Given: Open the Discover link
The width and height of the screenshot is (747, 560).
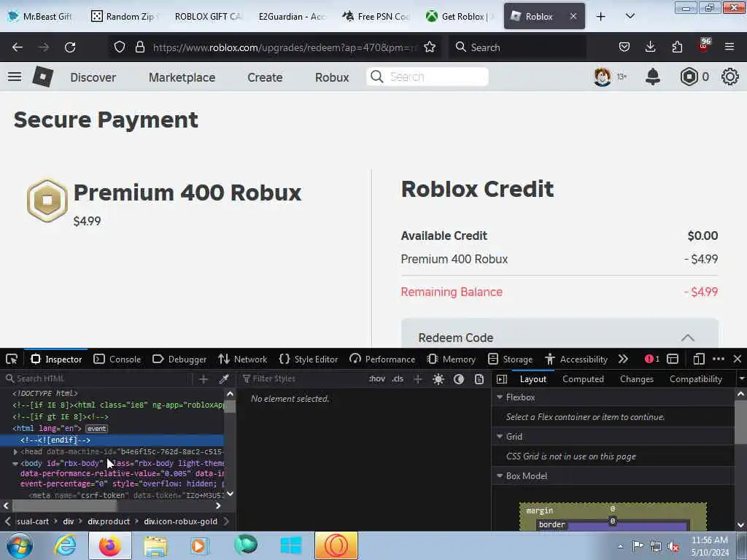Looking at the screenshot, I should click(x=93, y=77).
